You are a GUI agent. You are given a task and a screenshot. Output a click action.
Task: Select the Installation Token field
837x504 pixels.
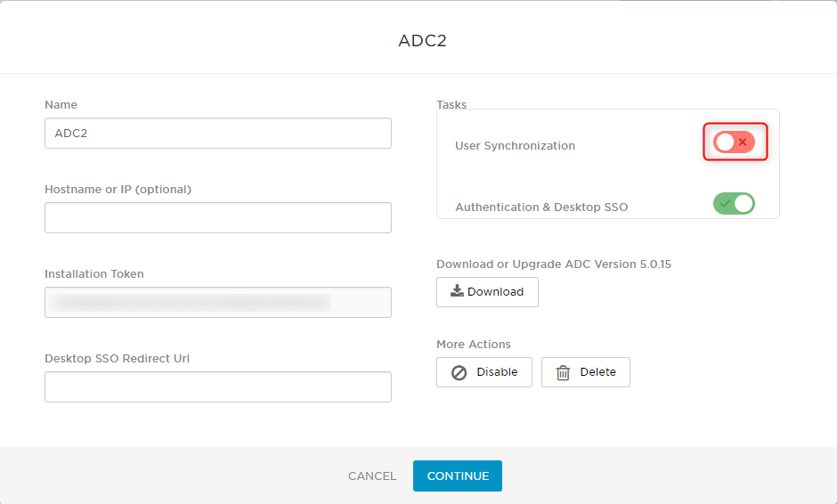click(x=218, y=302)
